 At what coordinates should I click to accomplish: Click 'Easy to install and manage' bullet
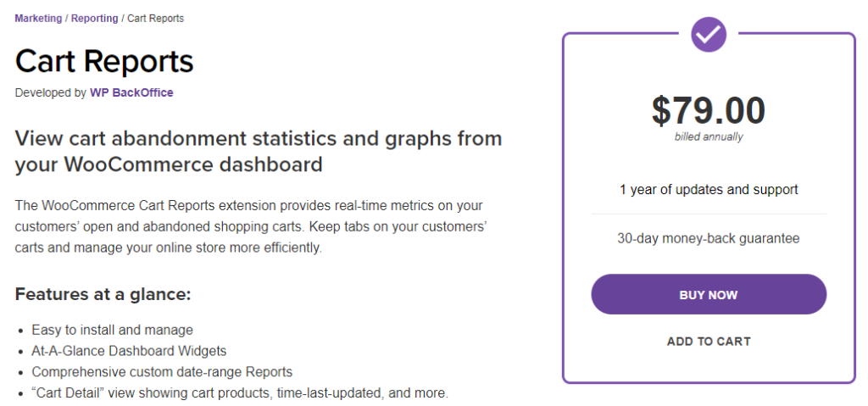point(113,330)
